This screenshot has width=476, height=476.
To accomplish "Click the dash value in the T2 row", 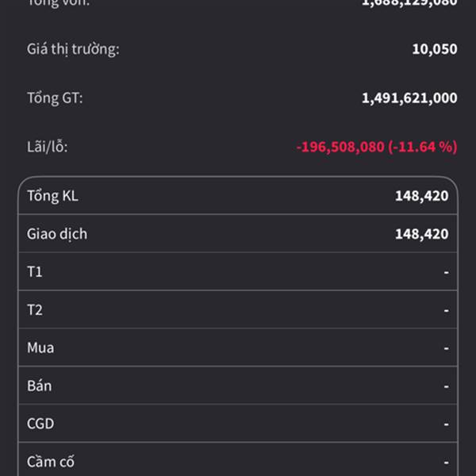I will (446, 310).
